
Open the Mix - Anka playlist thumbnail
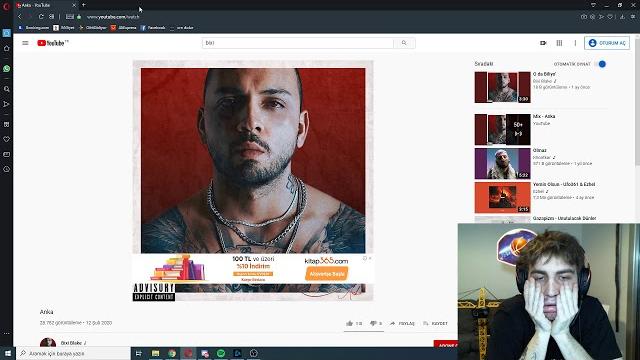pyautogui.click(x=502, y=129)
